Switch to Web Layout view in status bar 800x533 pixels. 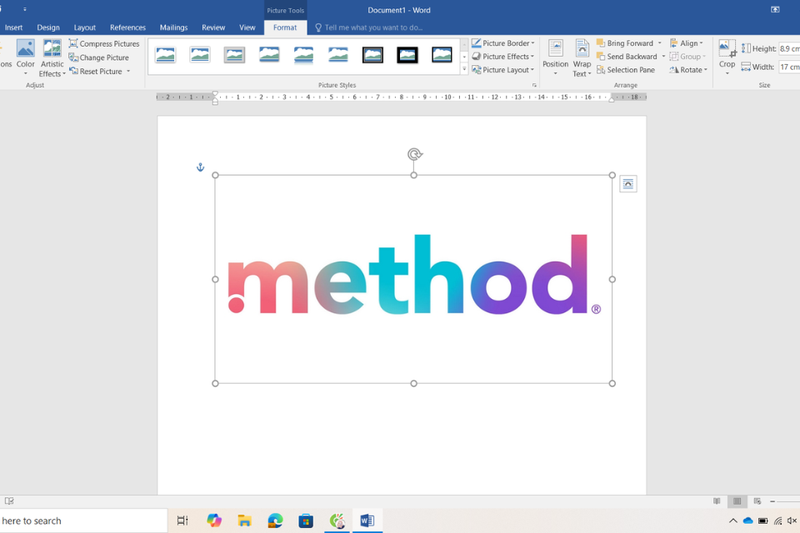pos(757,501)
